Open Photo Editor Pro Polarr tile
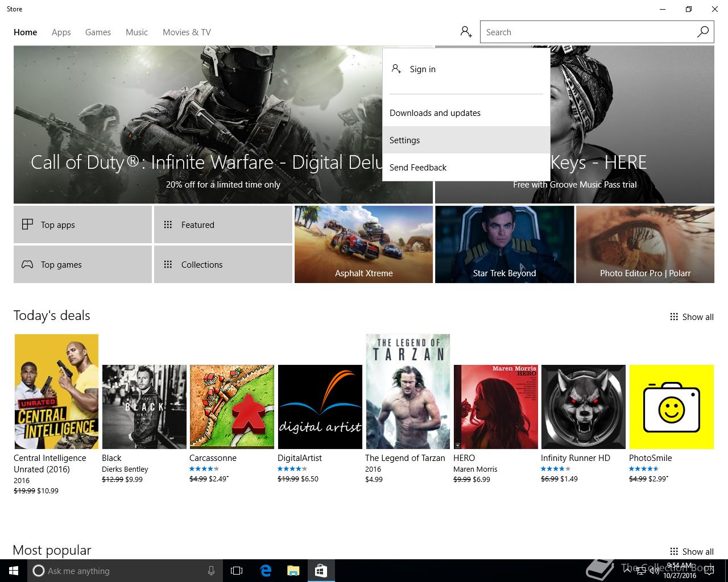The height and width of the screenshot is (582, 728). pyautogui.click(x=645, y=244)
